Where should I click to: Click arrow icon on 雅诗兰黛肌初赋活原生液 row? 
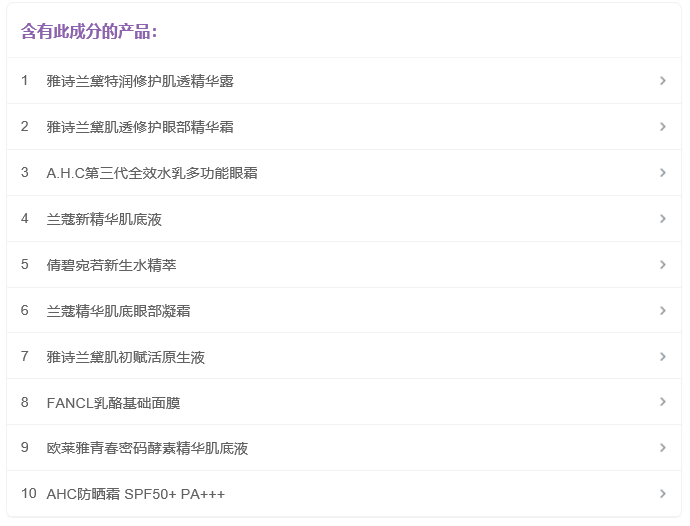click(662, 357)
